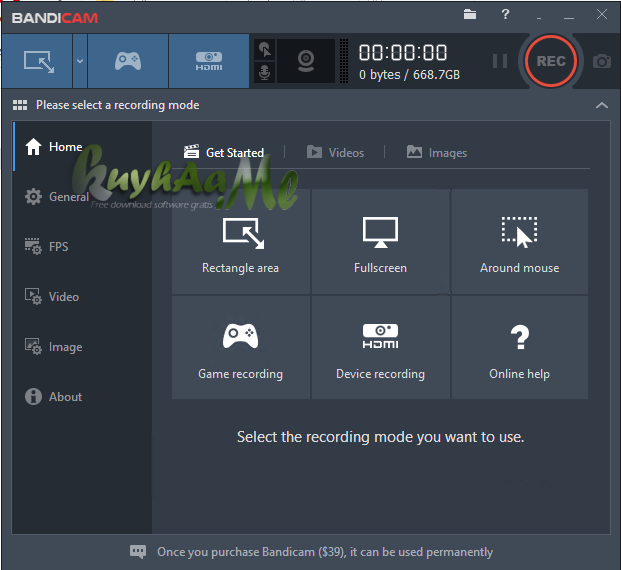Click the BANDICAM logo
This screenshot has height=570, width=621.
[55, 18]
